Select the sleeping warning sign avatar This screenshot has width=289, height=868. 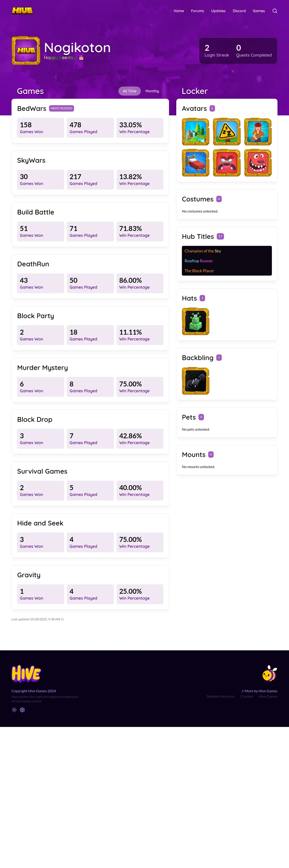227,132
